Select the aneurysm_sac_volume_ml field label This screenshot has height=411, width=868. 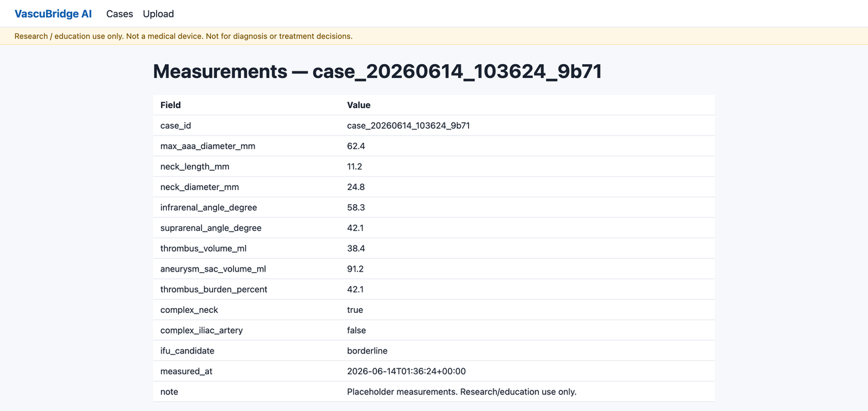(213, 269)
